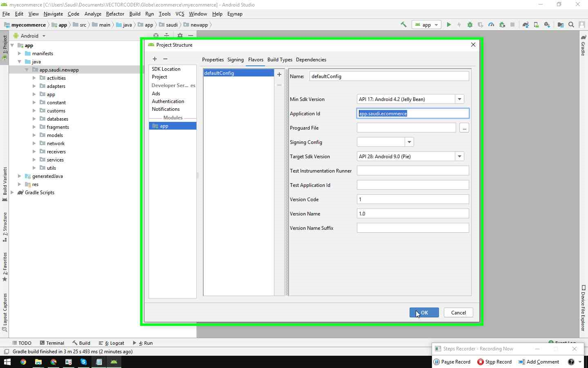Click Project Structure toolbar icon
This screenshot has height=368, width=588.
click(x=561, y=25)
